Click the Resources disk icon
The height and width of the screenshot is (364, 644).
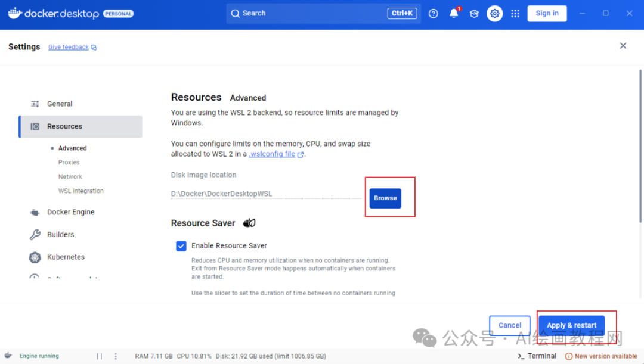(x=35, y=126)
